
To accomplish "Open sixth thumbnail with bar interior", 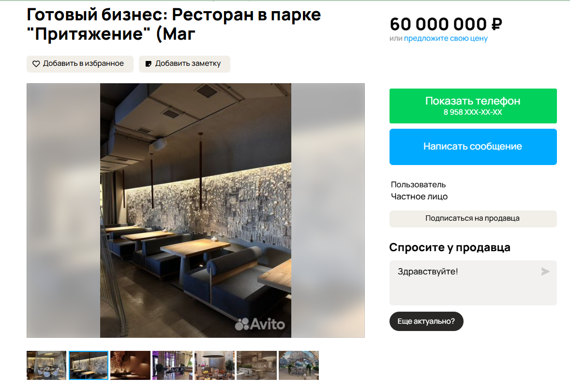I will 256,365.
